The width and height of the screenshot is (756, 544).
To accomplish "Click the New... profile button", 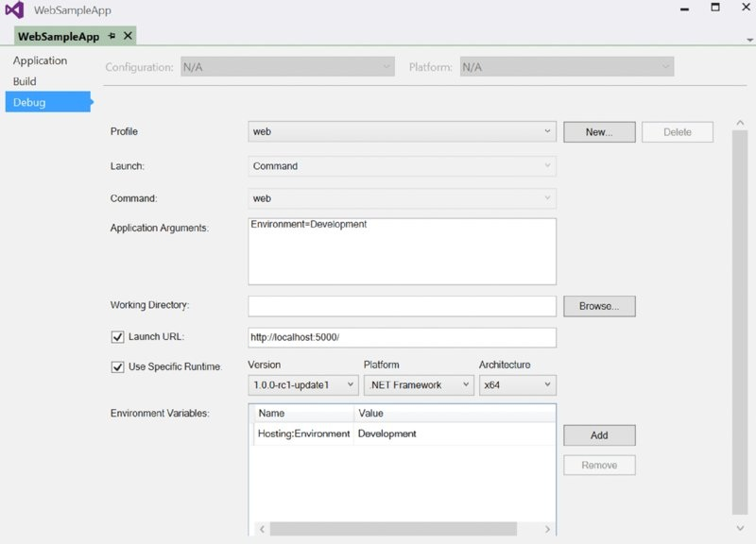I will tap(599, 132).
